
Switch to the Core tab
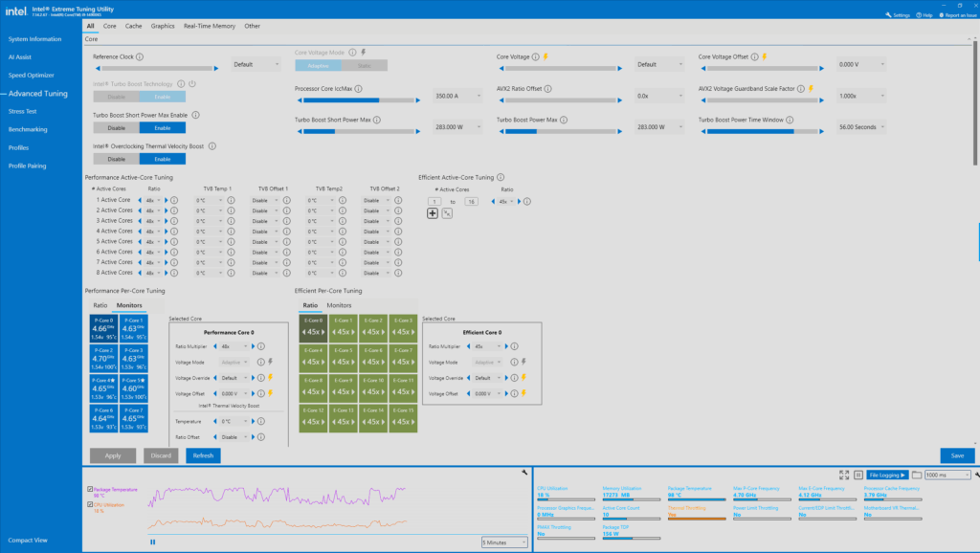[x=109, y=26]
